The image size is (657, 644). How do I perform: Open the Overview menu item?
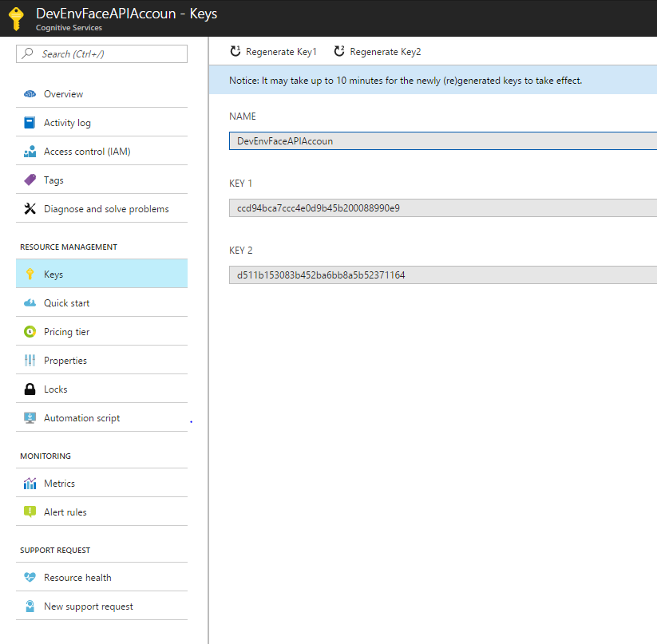coord(102,94)
